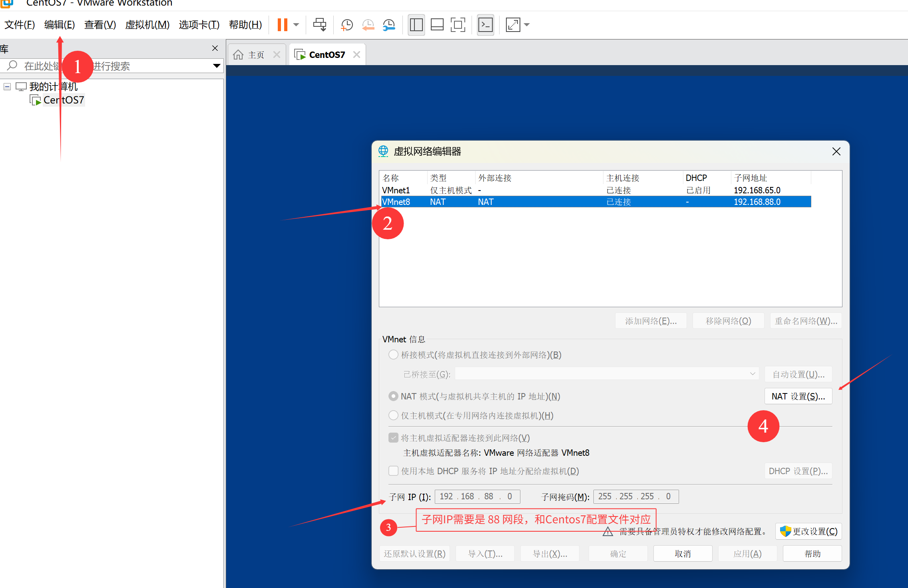Close the 虚拟网络编辑器 dialog
Viewport: 908px width, 588px height.
tap(836, 151)
